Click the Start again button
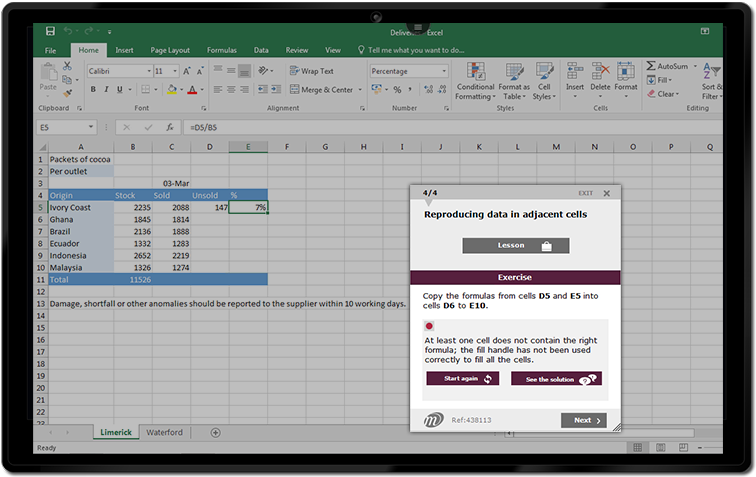Image resolution: width=756 pixels, height=477 pixels. [462, 379]
